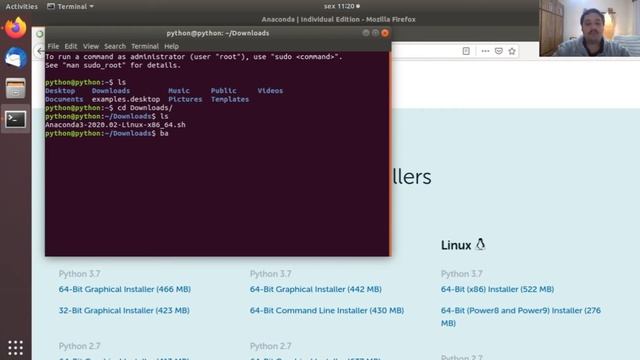
Task: Select the Terminal icon in the dock
Action: (16, 119)
